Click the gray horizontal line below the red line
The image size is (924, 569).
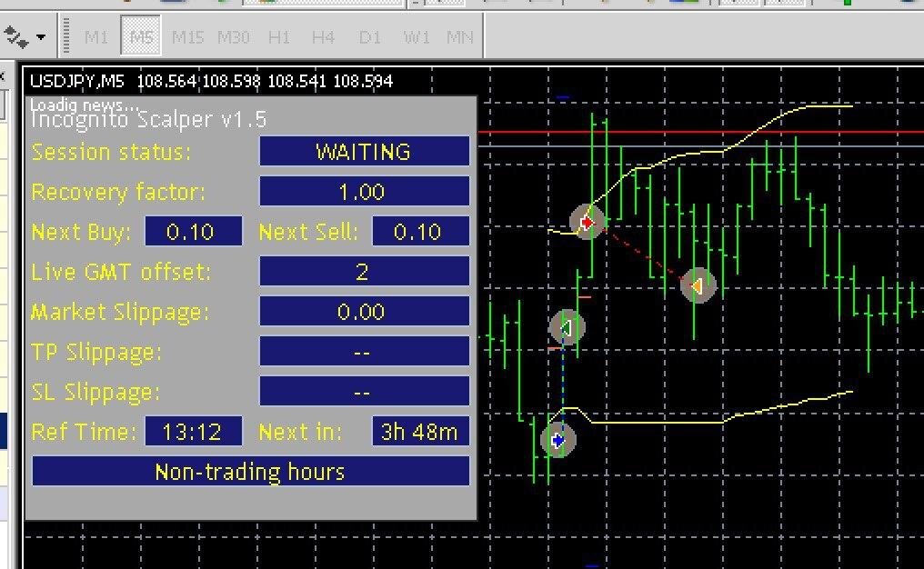click(x=700, y=145)
